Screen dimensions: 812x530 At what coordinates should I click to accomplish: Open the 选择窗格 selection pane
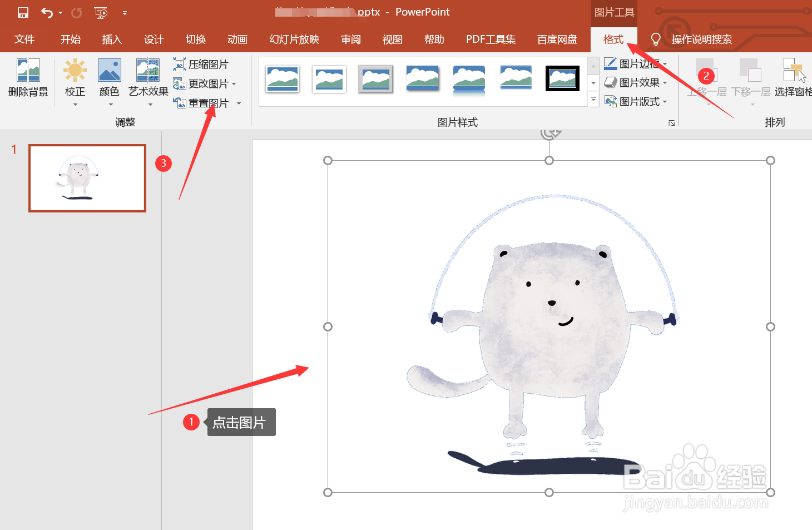(x=794, y=78)
